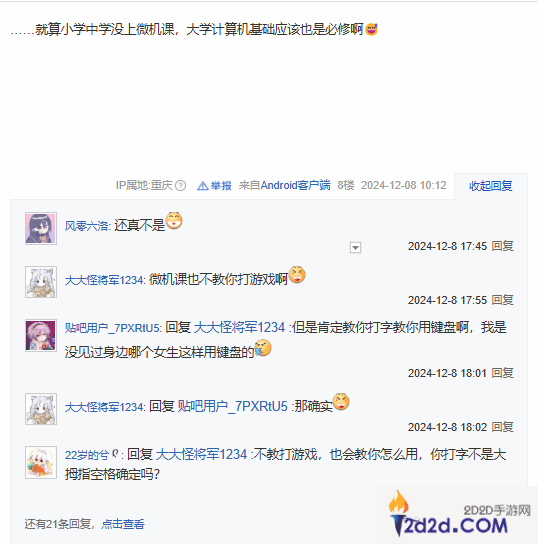Click the 举报 report link
Viewport: 538px width, 544px height.
point(221,186)
